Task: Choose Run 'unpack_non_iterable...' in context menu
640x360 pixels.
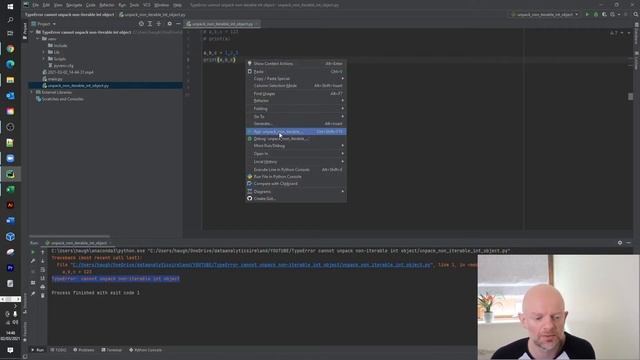Action: tap(296, 132)
